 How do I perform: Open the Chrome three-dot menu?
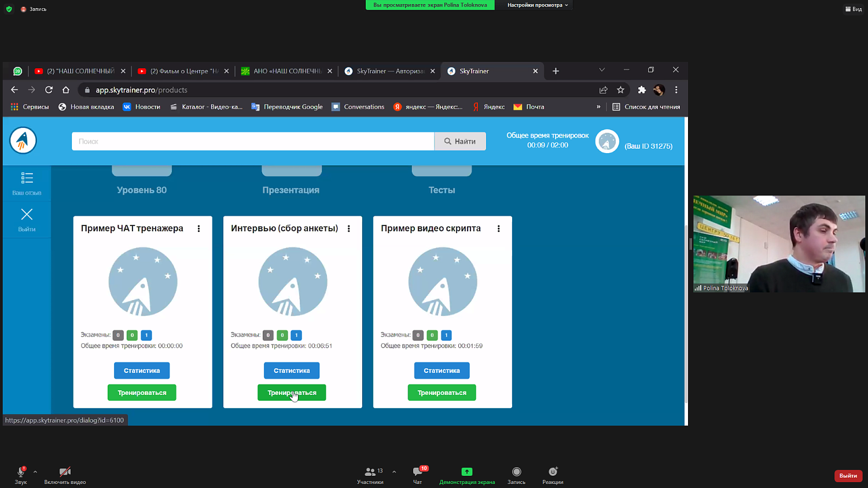(676, 90)
